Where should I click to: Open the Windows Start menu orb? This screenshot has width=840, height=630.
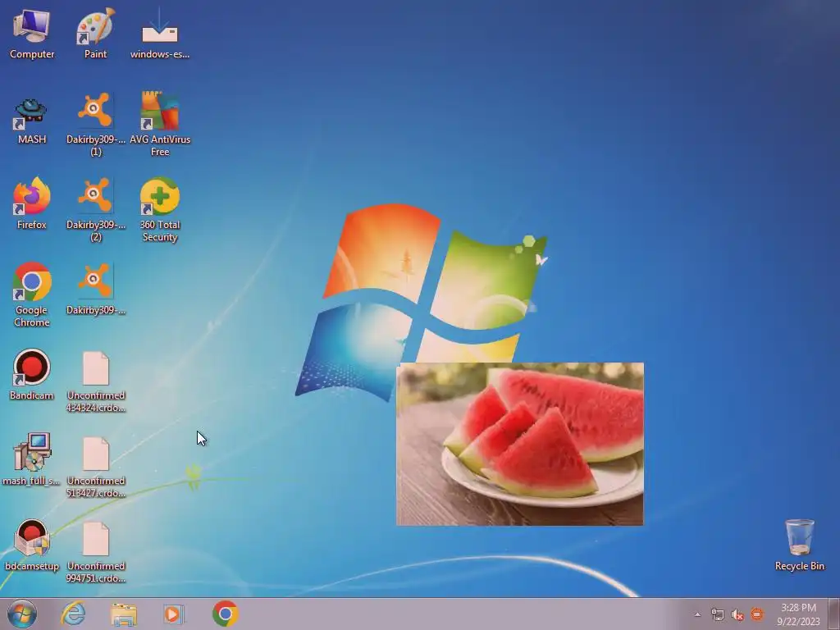[x=22, y=614]
